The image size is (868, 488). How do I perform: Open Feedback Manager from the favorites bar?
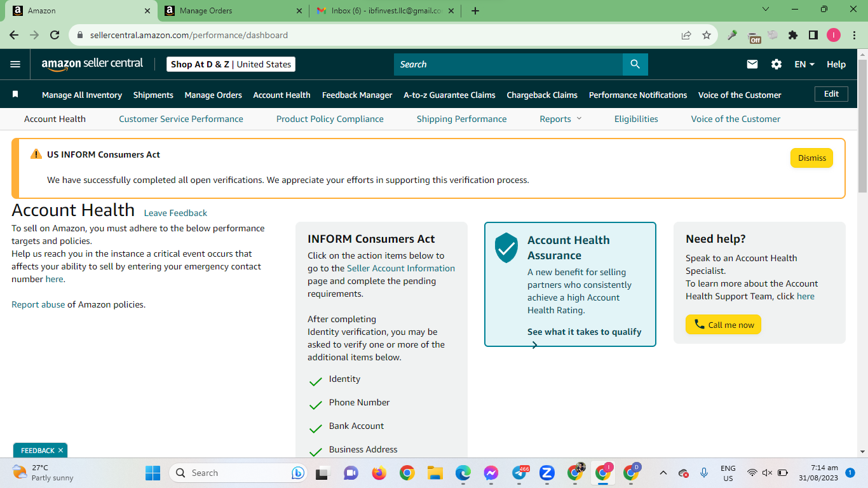click(357, 95)
